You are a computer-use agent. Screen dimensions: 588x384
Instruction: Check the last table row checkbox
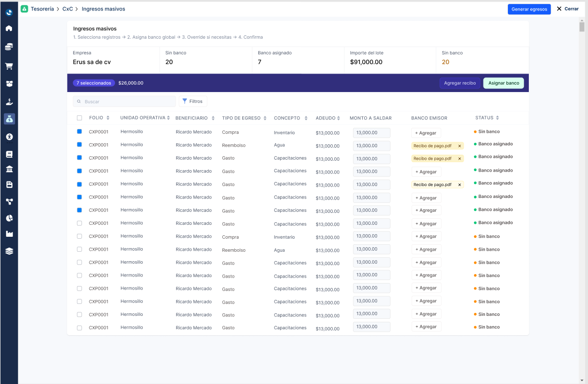pyautogui.click(x=80, y=328)
